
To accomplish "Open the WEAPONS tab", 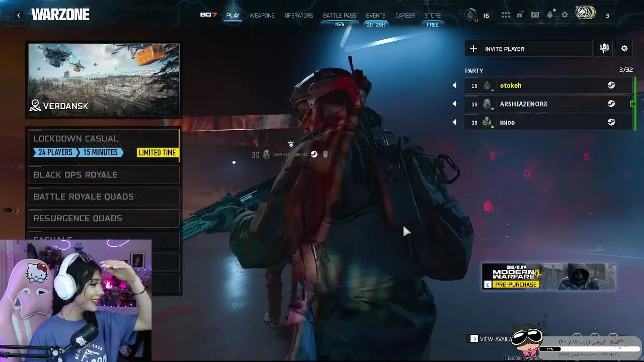I will [x=262, y=16].
